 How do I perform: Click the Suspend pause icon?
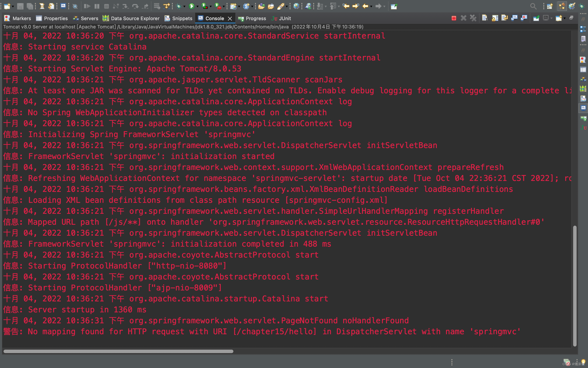tap(97, 6)
